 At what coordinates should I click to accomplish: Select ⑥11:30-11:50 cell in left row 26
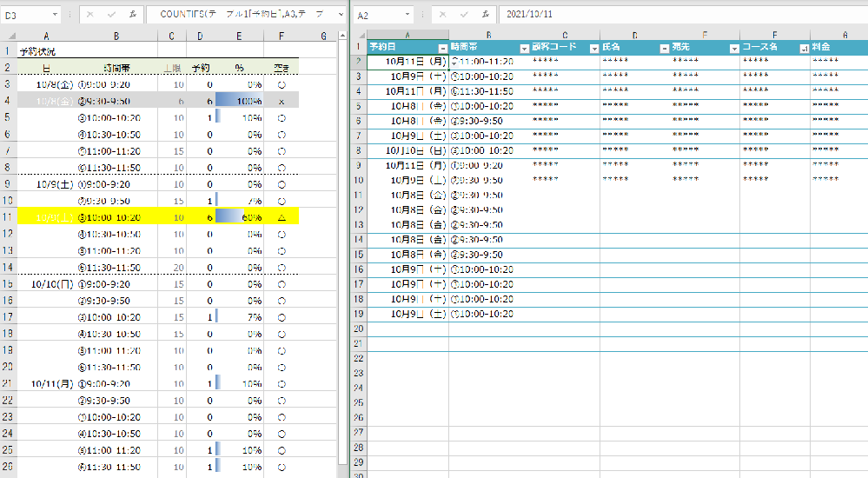116,467
